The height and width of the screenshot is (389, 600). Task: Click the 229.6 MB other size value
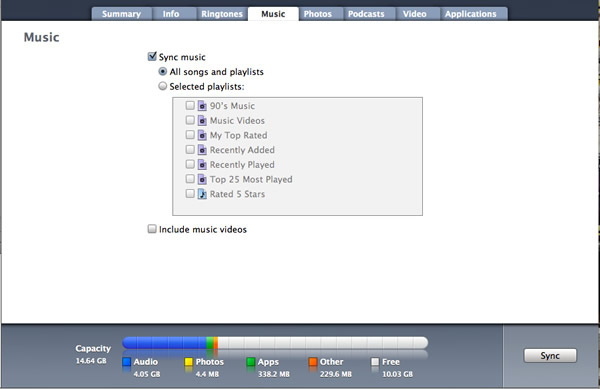point(336,374)
